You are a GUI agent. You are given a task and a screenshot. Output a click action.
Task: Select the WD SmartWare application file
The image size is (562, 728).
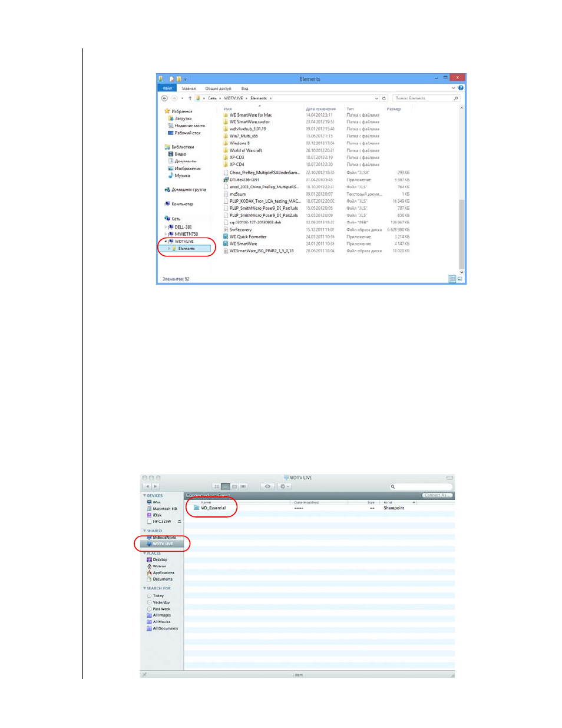[x=240, y=244]
